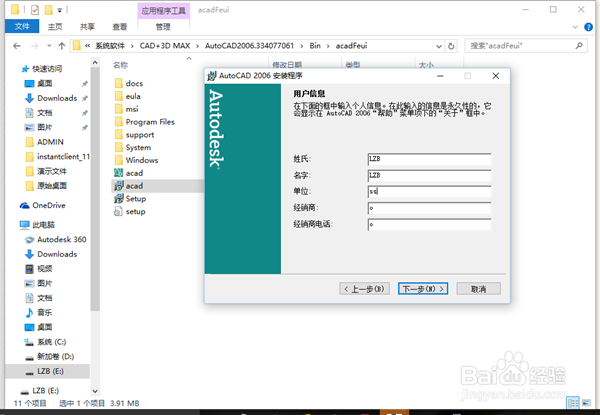Click the 经销商电话 input field

pyautogui.click(x=429, y=225)
